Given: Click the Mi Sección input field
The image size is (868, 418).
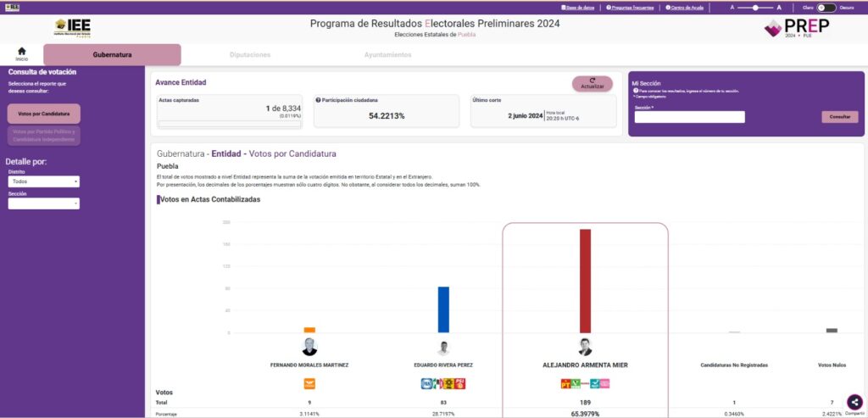Looking at the screenshot, I should coord(689,117).
